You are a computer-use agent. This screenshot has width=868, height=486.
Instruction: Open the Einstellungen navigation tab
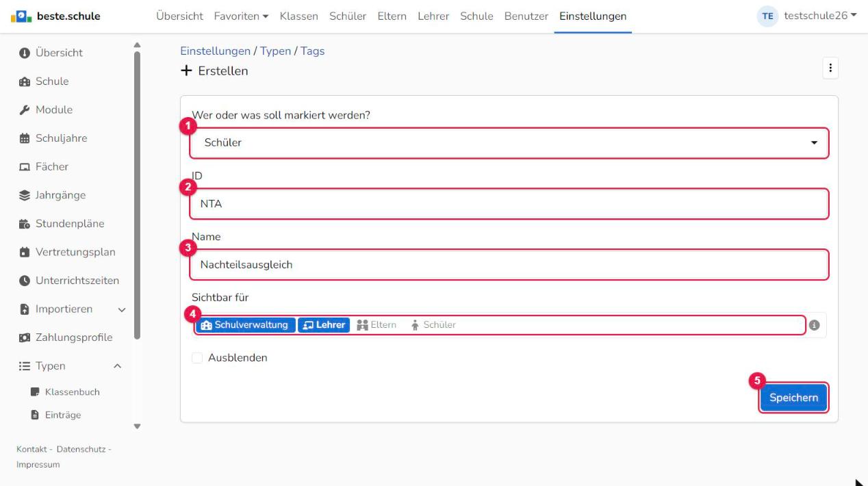pos(593,16)
